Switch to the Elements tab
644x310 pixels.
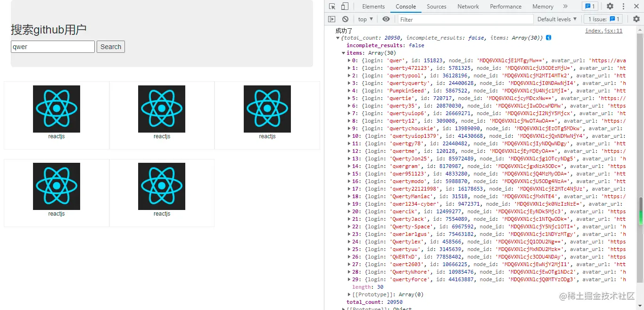(x=373, y=7)
